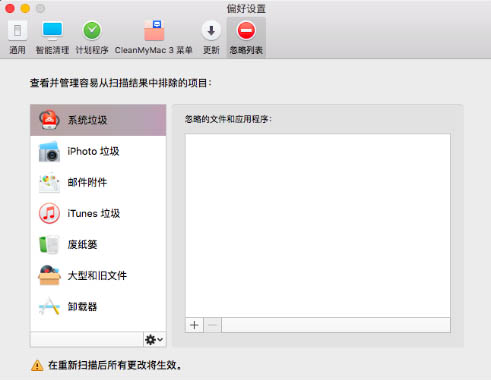Click the yellow warning triangle icon
This screenshot has width=491, height=381.
pyautogui.click(x=37, y=365)
